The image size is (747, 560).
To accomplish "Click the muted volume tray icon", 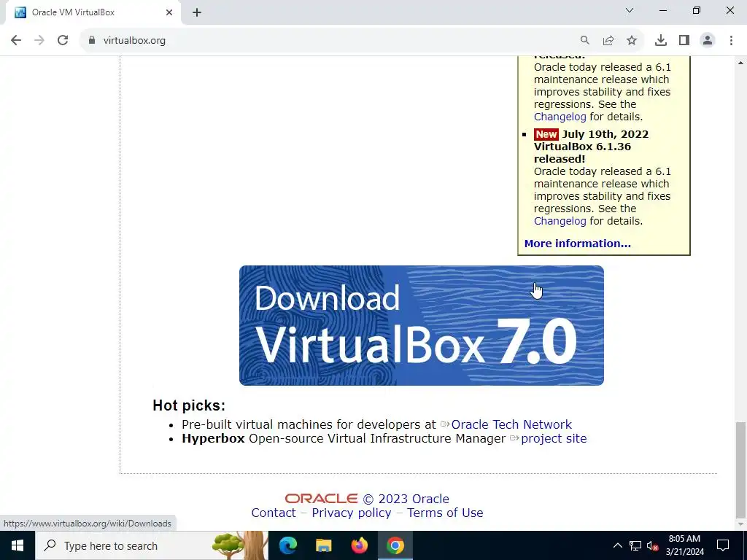I will [x=653, y=545].
